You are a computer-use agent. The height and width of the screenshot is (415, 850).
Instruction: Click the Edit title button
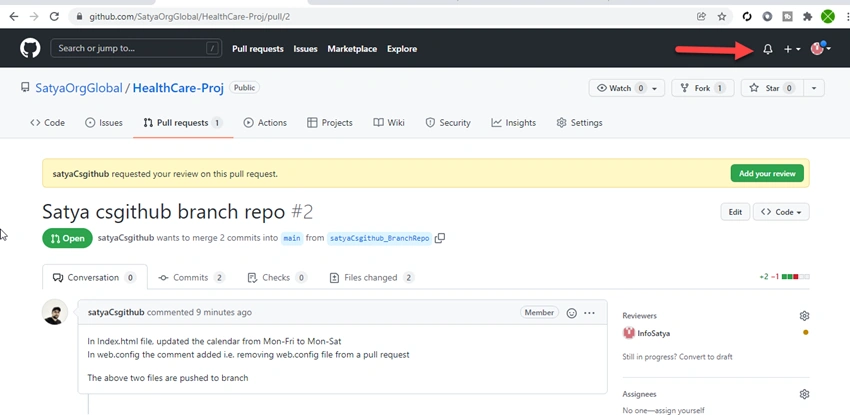coord(735,212)
